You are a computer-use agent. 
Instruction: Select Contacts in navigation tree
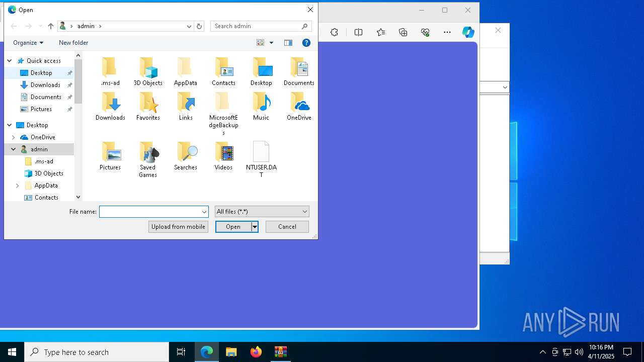(46, 198)
